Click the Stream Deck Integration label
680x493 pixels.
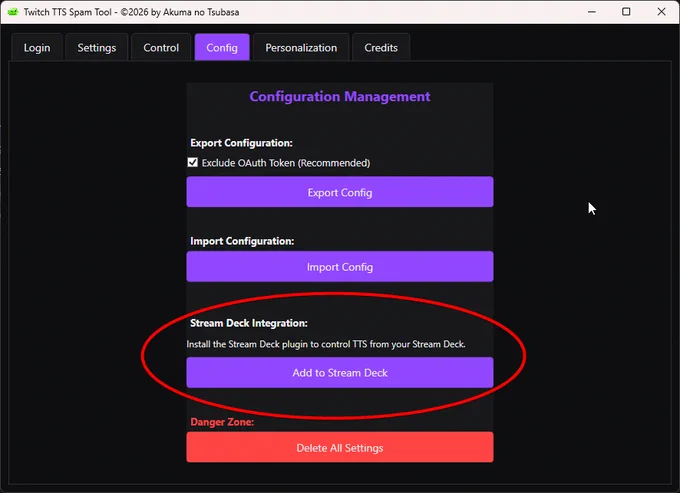pos(249,323)
